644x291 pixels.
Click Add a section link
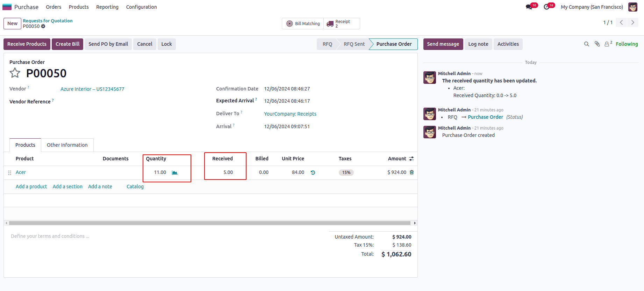click(x=67, y=187)
